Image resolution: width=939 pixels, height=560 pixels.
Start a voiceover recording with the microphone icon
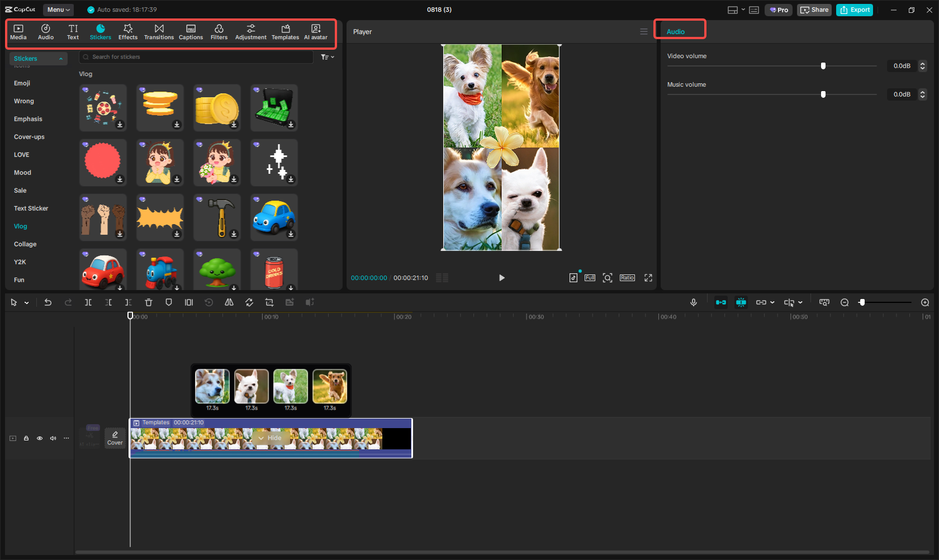[693, 302]
